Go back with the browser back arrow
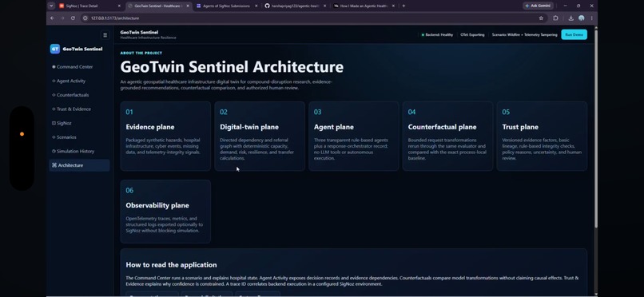The image size is (644, 297). (52, 18)
